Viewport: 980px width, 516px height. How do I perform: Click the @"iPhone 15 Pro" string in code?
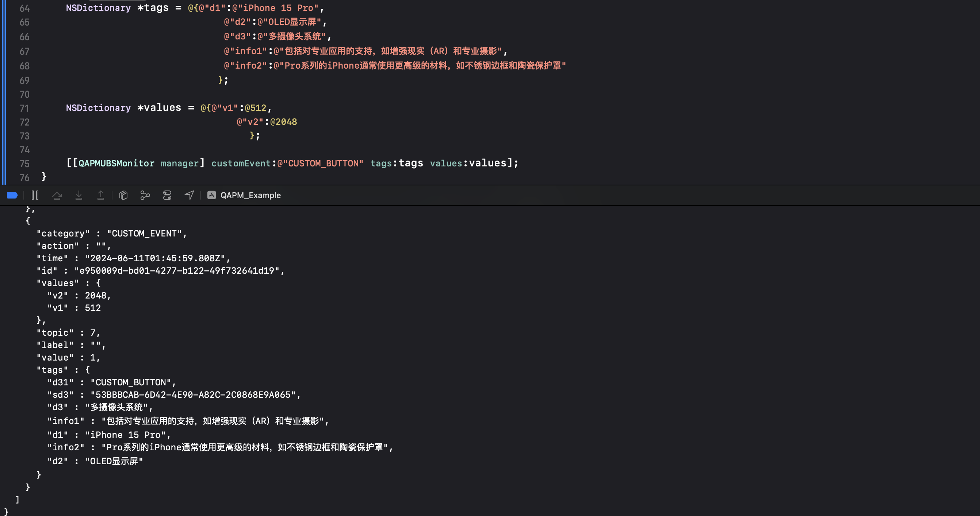pos(275,8)
